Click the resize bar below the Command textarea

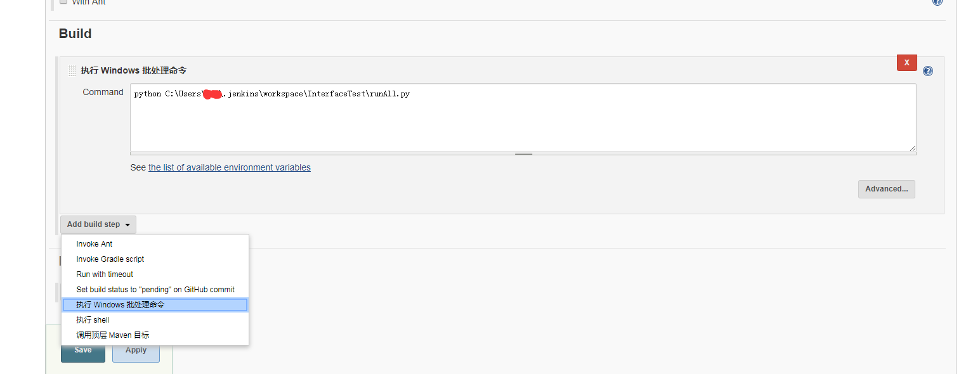(523, 153)
